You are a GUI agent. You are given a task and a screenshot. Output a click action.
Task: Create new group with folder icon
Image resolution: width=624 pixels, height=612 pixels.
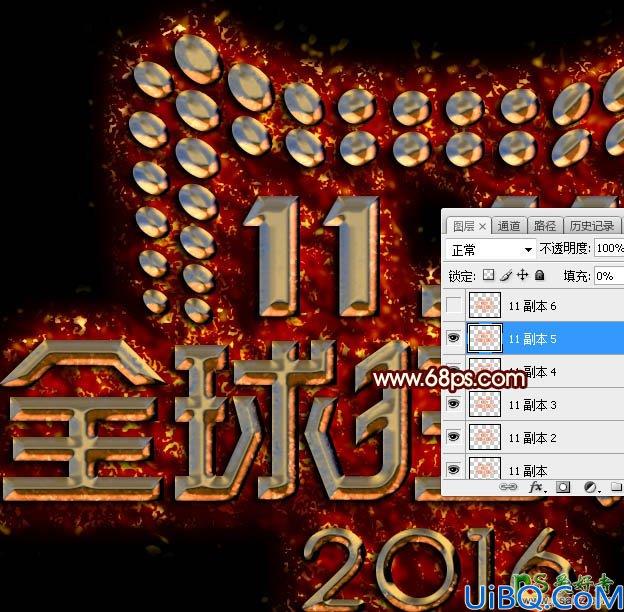(616, 487)
